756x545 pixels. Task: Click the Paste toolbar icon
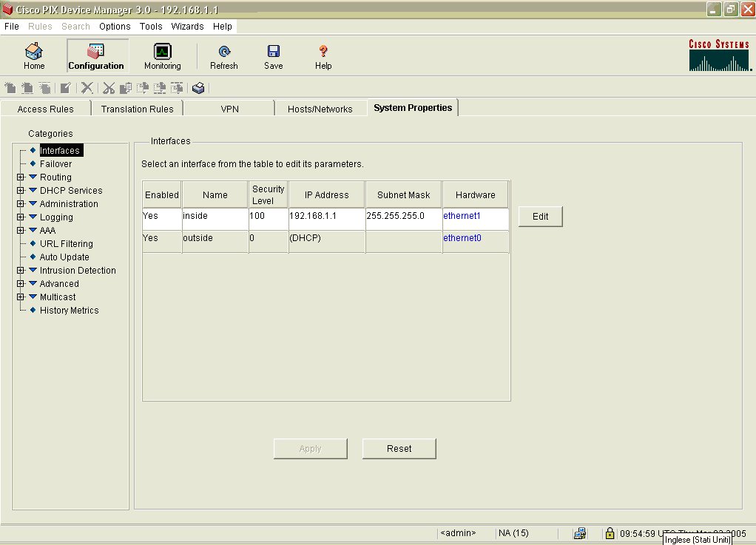(x=143, y=88)
